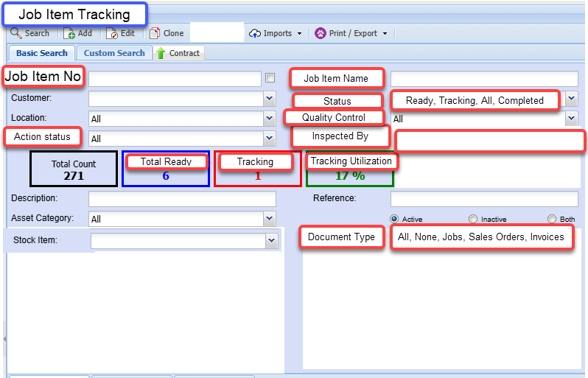Click the Imports cloud icon

(255, 33)
